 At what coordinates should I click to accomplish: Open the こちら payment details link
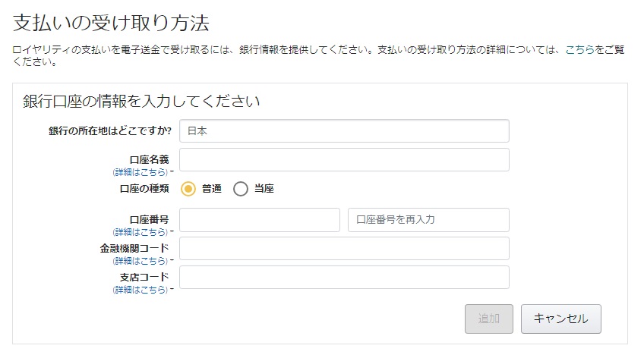(x=579, y=49)
